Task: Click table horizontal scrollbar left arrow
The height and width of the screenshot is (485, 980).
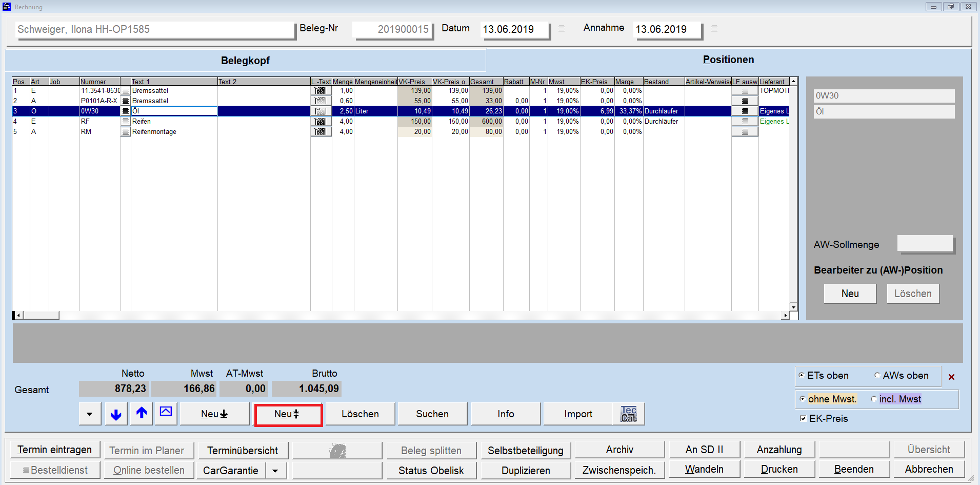Action: point(18,315)
